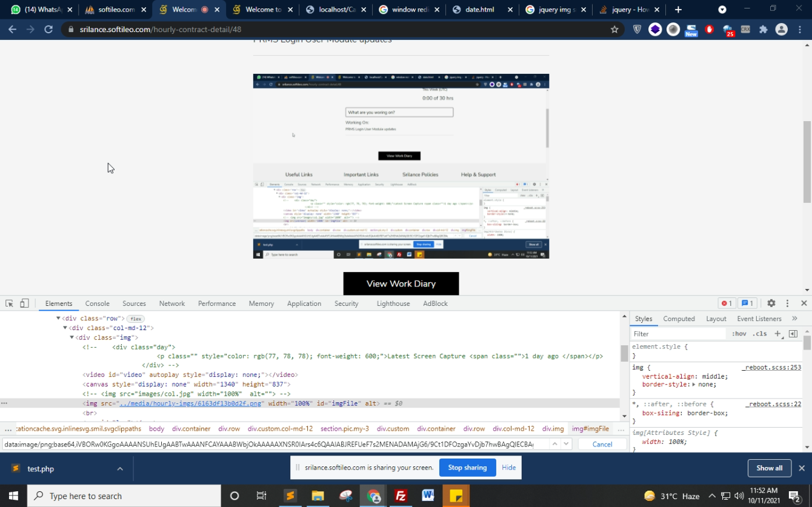
Task: Open the Network panel tab
Action: point(171,303)
